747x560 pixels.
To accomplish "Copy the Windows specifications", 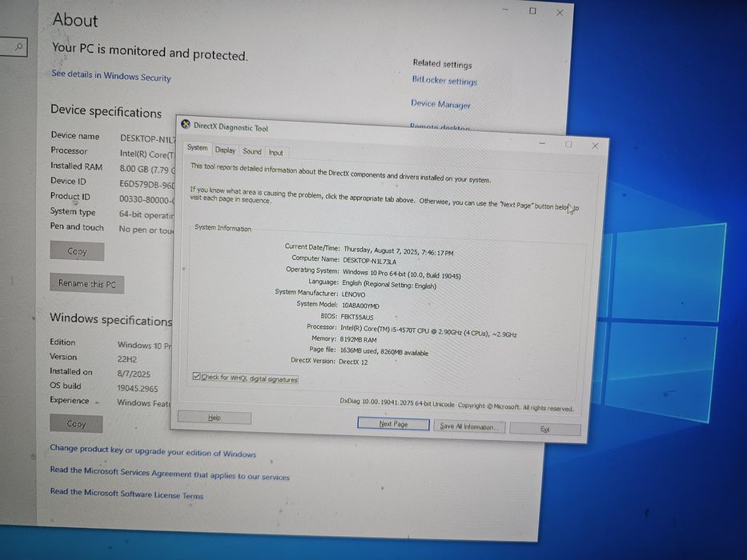I will [x=76, y=424].
